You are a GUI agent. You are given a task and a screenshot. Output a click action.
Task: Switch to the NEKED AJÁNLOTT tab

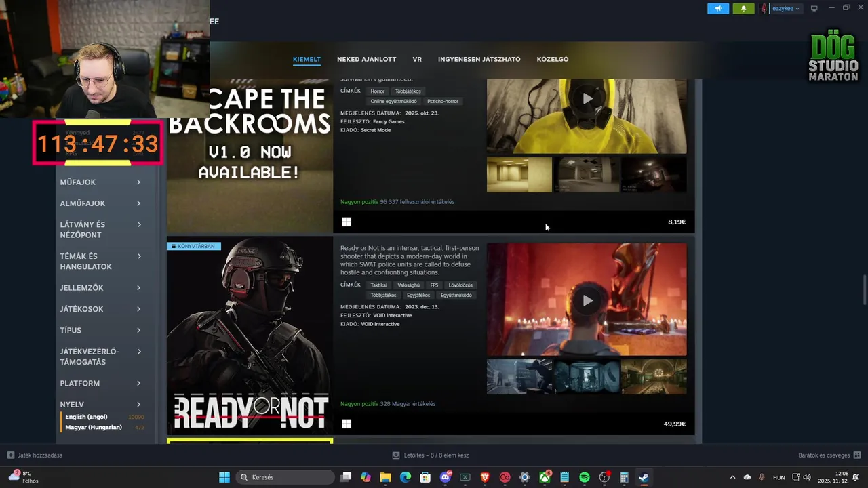click(366, 59)
